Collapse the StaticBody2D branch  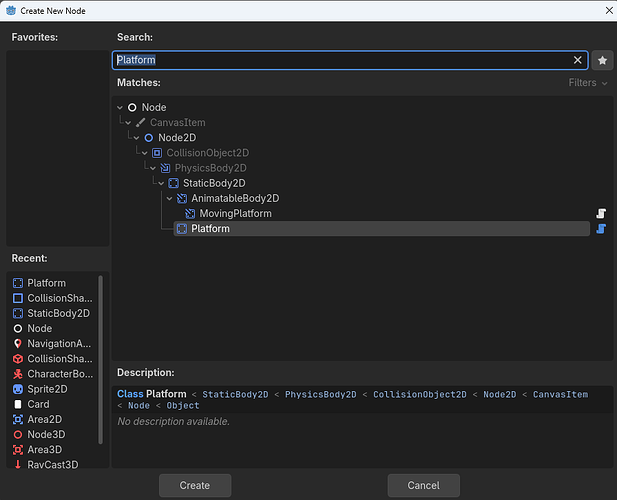tap(161, 183)
